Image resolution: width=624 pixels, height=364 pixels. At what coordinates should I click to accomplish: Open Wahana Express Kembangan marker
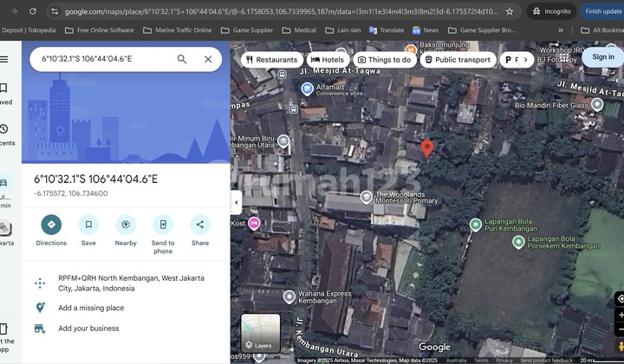pyautogui.click(x=289, y=296)
